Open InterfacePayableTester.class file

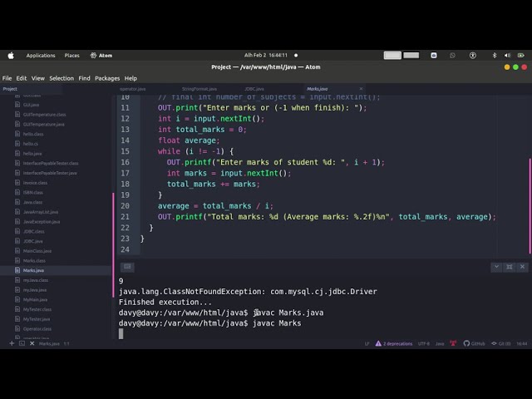point(51,163)
